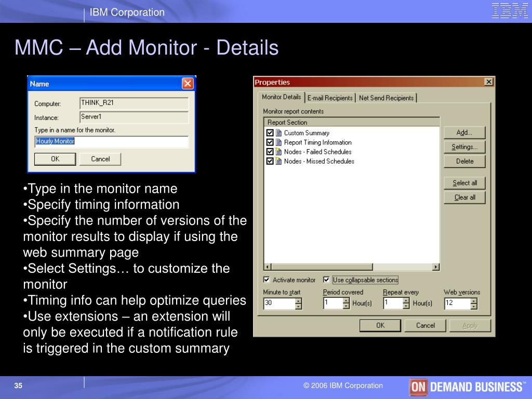Click the Minute to start input box
Image resolution: width=532 pixels, height=399 pixels.
click(279, 303)
